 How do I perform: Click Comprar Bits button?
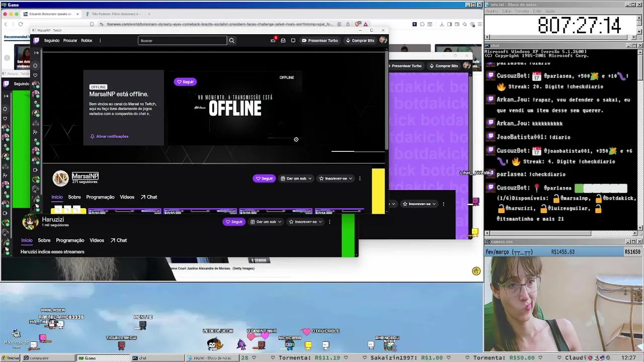(x=360, y=40)
